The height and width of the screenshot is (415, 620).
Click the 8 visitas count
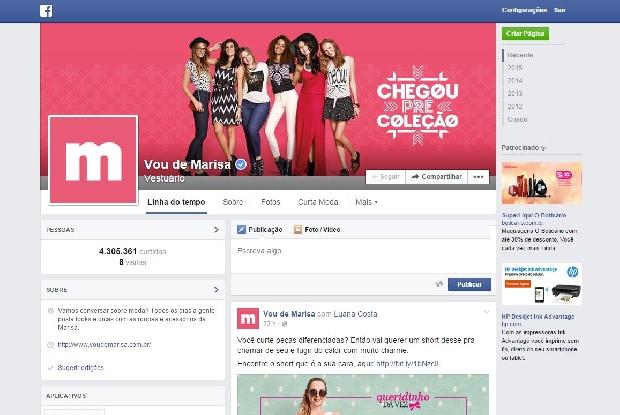133,262
